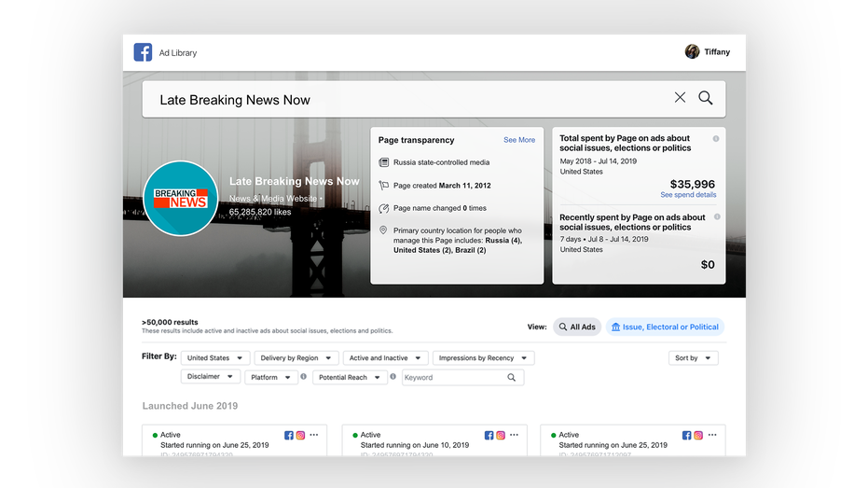Open See More in Page transparency
868x488 pixels.
(x=519, y=140)
